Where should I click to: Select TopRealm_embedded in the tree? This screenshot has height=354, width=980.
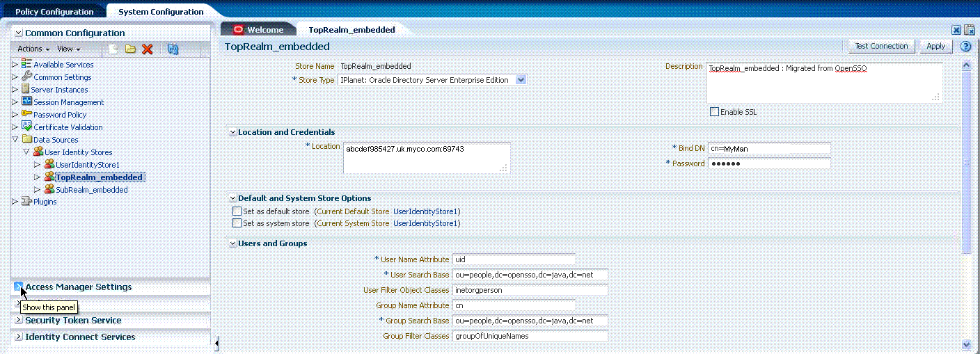tap(100, 177)
